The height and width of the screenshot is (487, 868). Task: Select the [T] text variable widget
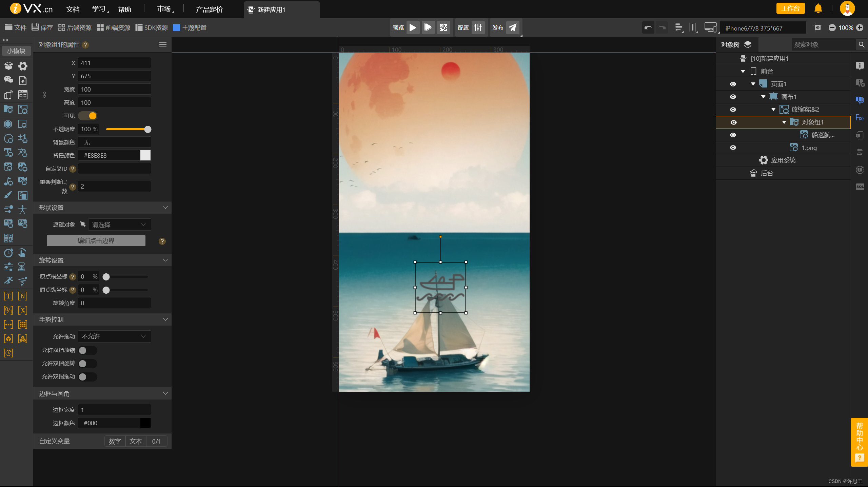tap(8, 296)
